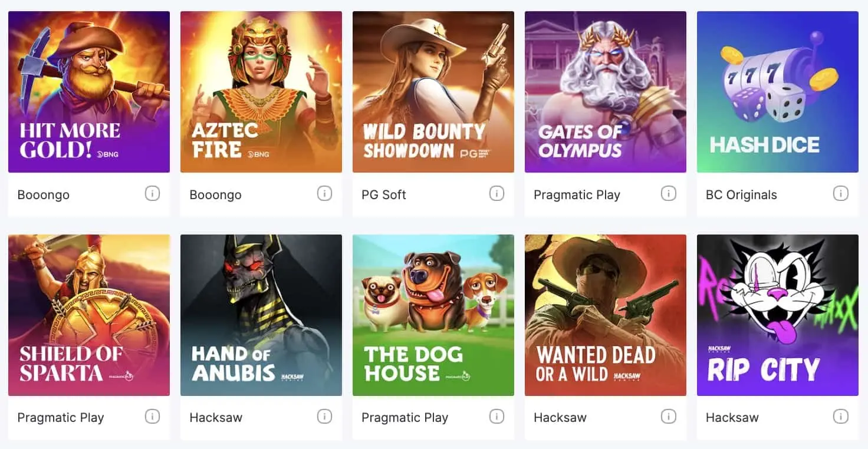Open info icon next to BC Originals
Screen dimensions: 868x449
coord(840,193)
